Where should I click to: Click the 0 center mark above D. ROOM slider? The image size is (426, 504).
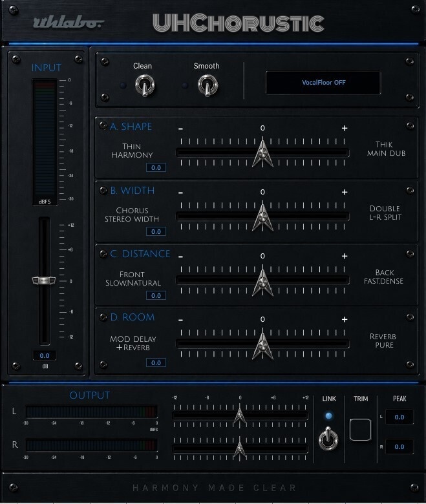pyautogui.click(x=262, y=319)
